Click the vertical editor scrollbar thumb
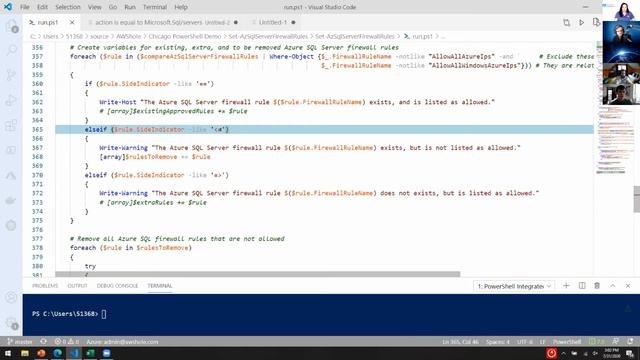 click(x=636, y=199)
